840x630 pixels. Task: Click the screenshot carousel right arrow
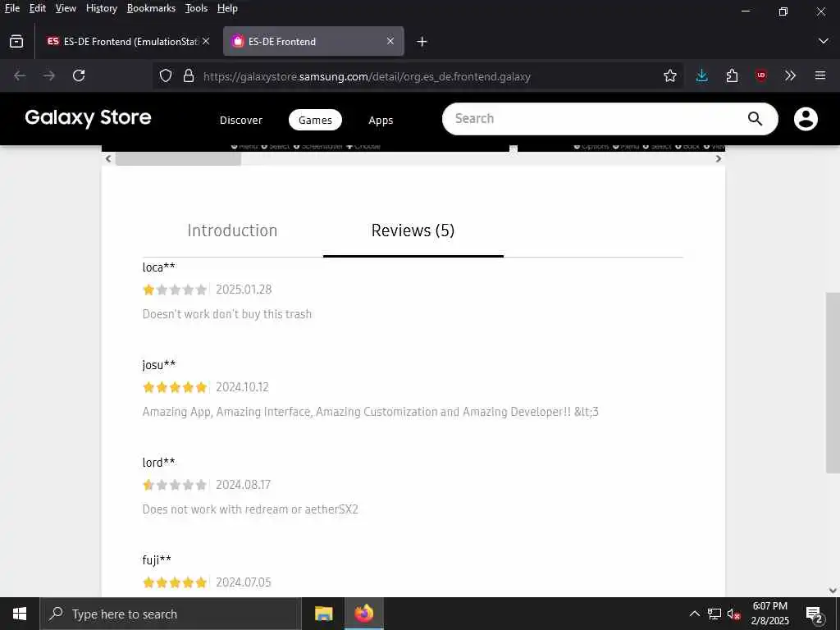[x=719, y=158]
